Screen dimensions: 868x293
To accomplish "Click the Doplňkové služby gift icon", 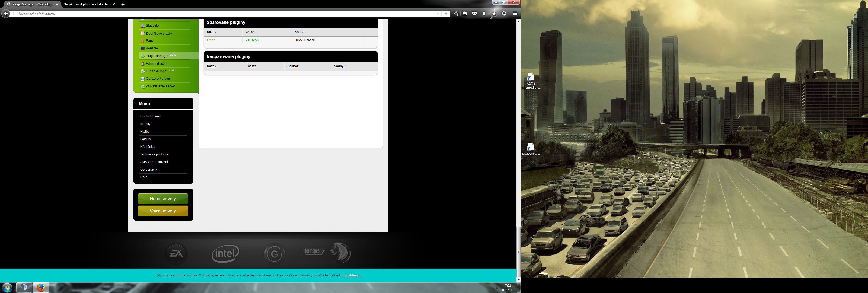I will pos(142,33).
